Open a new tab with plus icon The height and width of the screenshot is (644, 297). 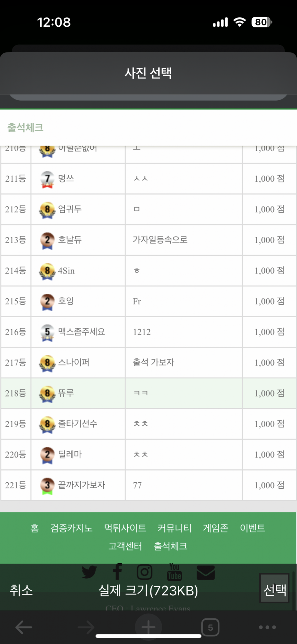[148, 627]
